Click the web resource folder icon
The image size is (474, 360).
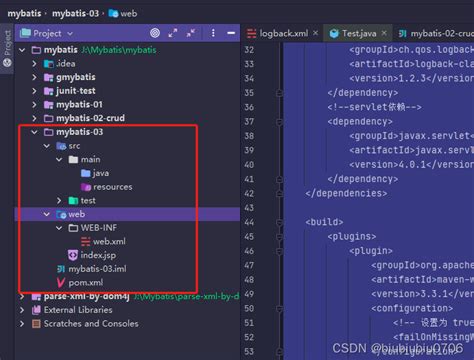61,214
